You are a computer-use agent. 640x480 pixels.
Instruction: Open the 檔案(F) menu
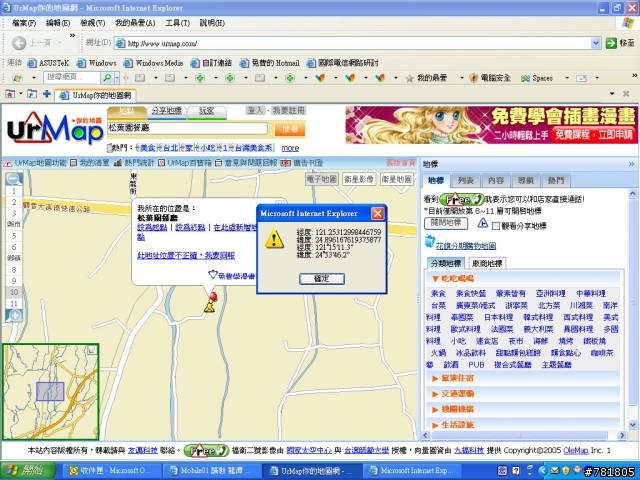(24, 23)
